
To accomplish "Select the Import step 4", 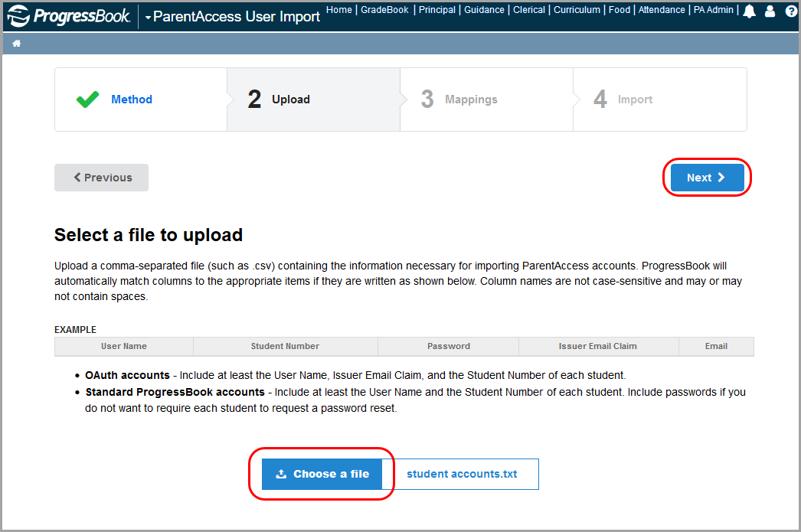I will 659,100.
